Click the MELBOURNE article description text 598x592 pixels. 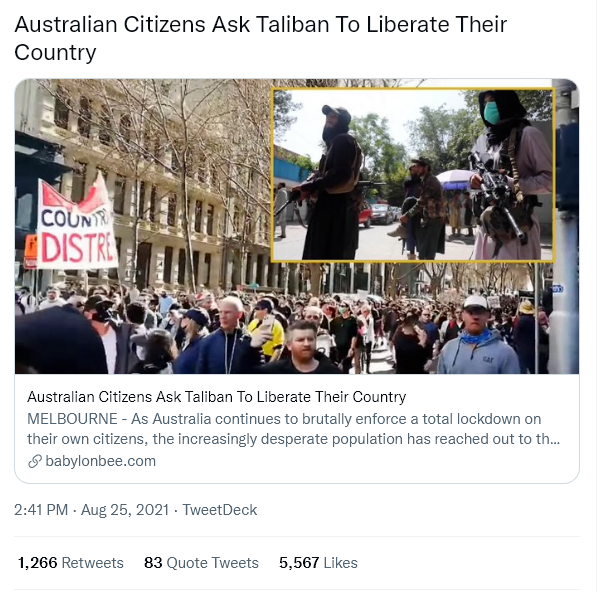tap(293, 429)
